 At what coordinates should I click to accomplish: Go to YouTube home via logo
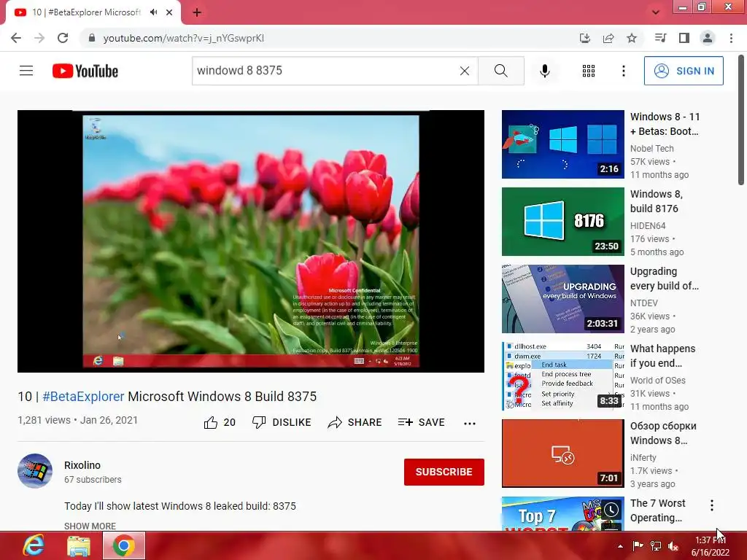pos(85,71)
